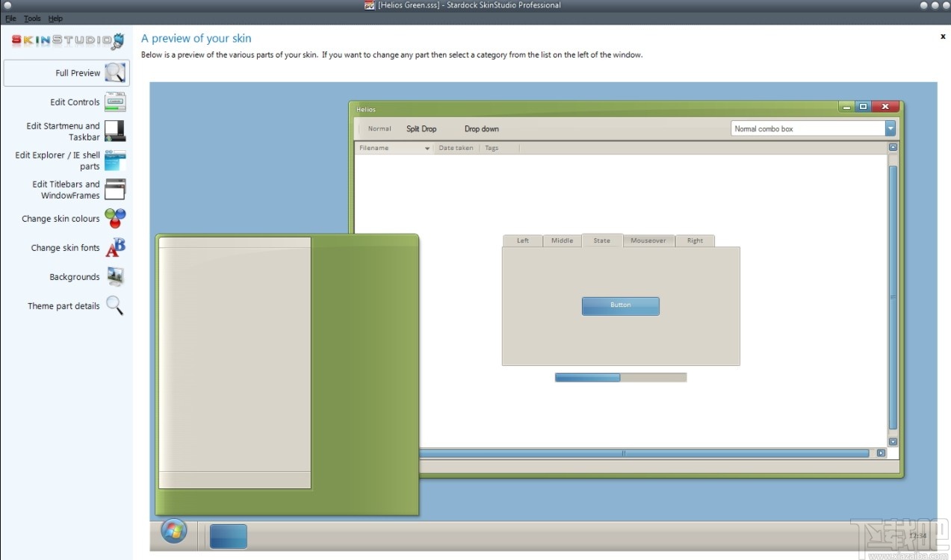Select the Right tab in the preview
The image size is (951, 560).
click(695, 240)
